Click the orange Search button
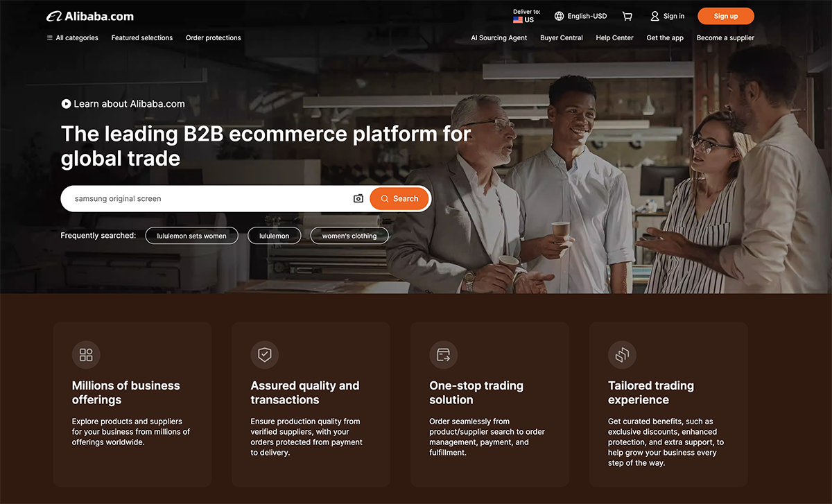 click(399, 198)
